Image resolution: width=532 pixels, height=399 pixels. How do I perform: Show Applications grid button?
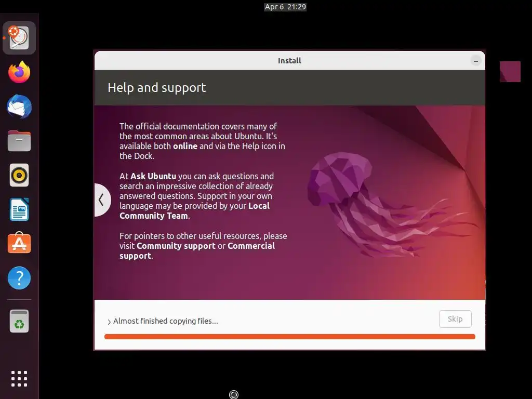[19, 379]
